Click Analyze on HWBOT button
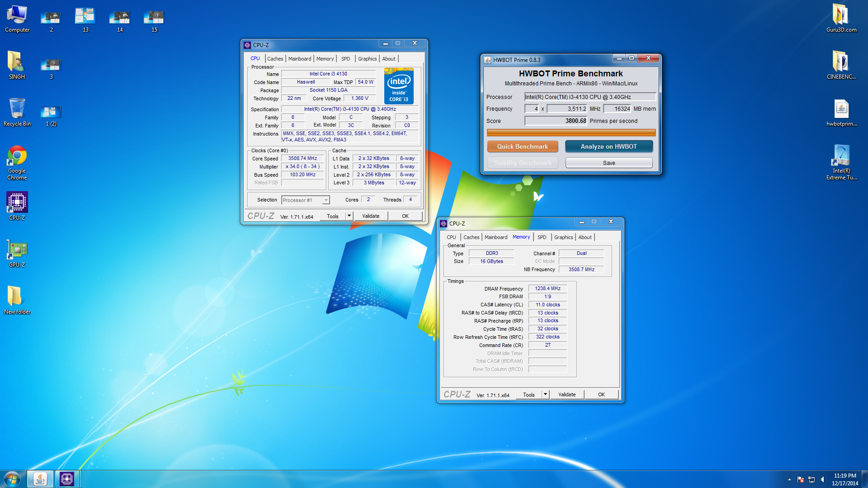 [609, 146]
